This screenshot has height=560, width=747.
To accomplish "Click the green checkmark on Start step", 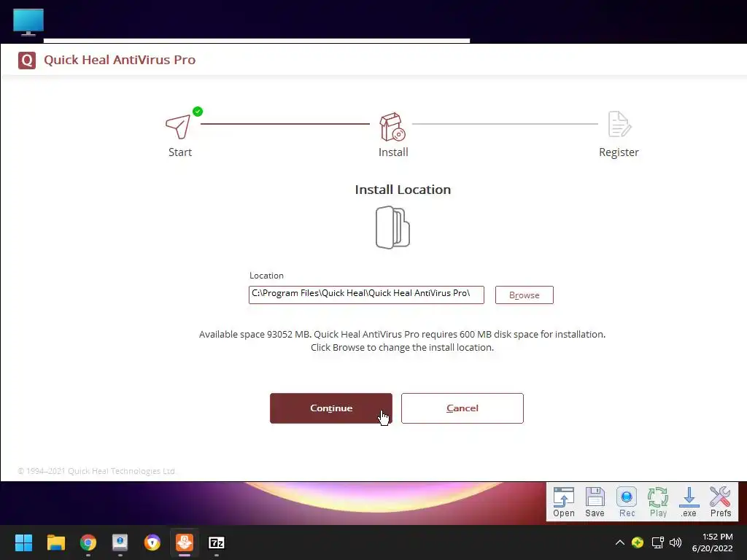I will click(198, 112).
